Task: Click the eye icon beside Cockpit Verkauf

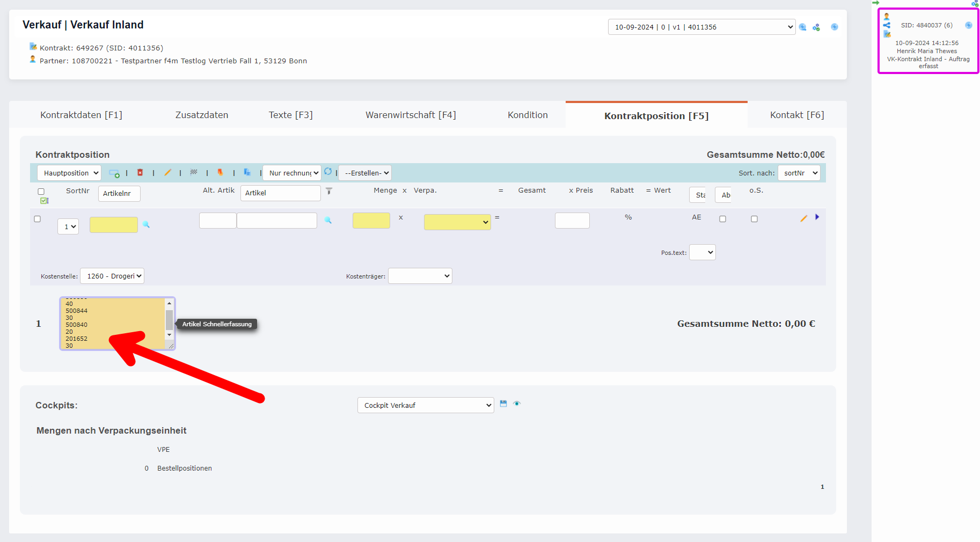Action: pos(517,404)
